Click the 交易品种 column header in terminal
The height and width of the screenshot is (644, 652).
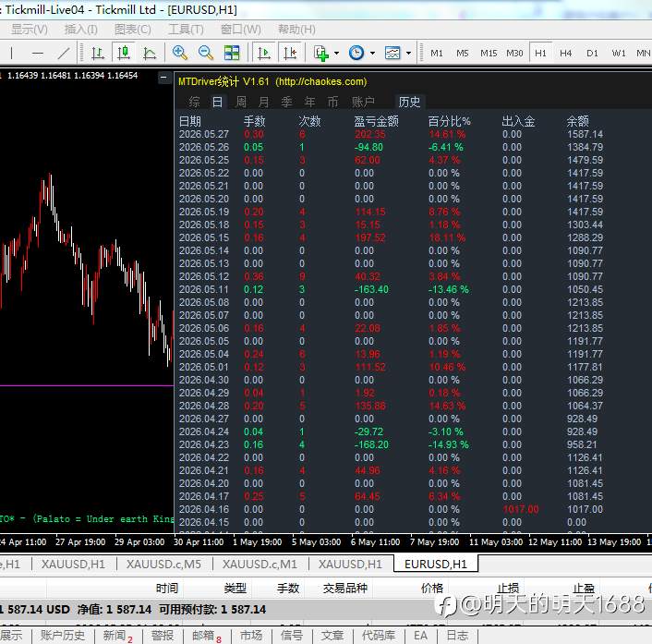click(345, 589)
